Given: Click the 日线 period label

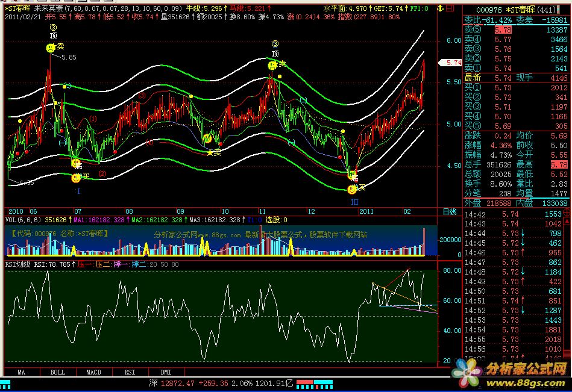Looking at the screenshot, I should click(450, 212).
